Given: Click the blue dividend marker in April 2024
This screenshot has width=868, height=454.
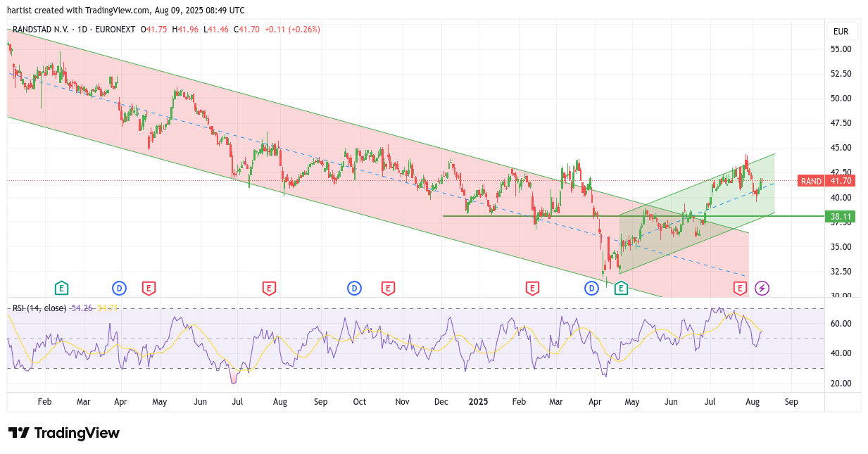Looking at the screenshot, I should point(119,288).
